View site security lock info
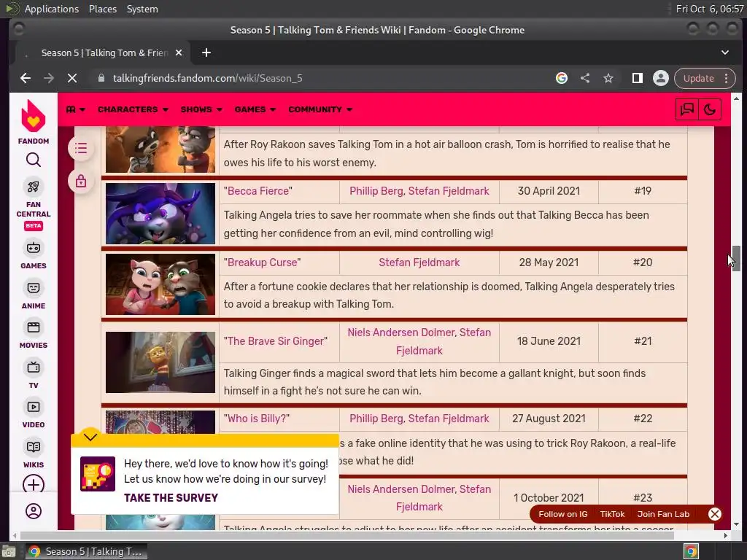The width and height of the screenshot is (747, 560). [101, 78]
